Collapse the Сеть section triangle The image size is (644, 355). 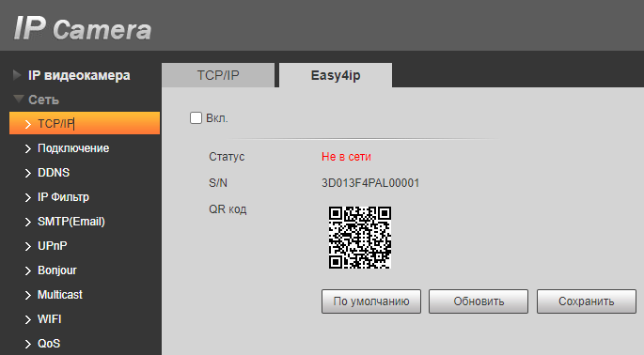coord(19,99)
